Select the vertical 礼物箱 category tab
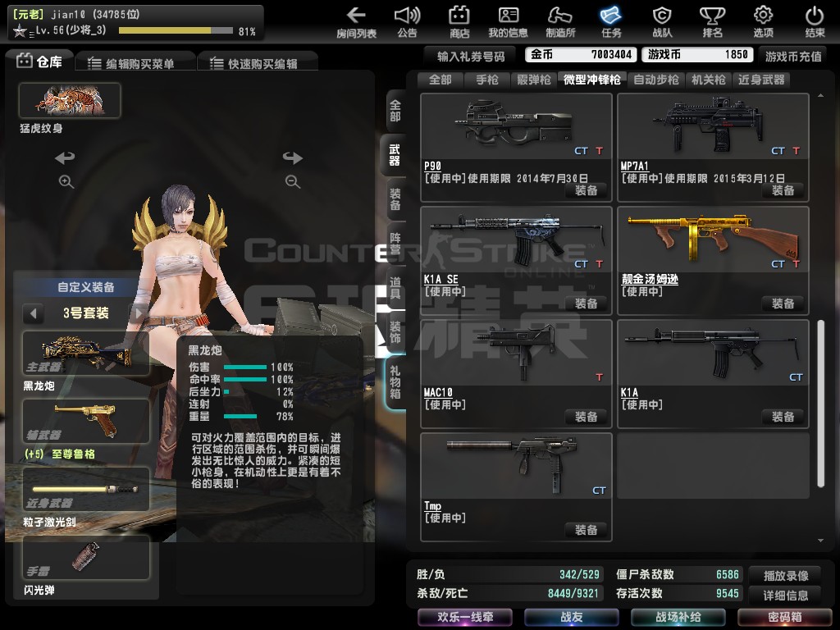The width and height of the screenshot is (840, 630). pos(395,382)
